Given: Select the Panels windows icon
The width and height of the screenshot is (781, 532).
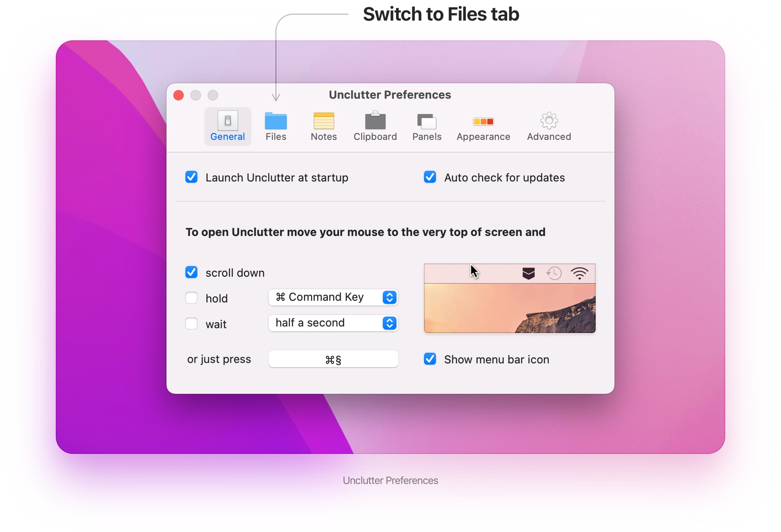Looking at the screenshot, I should 427,121.
